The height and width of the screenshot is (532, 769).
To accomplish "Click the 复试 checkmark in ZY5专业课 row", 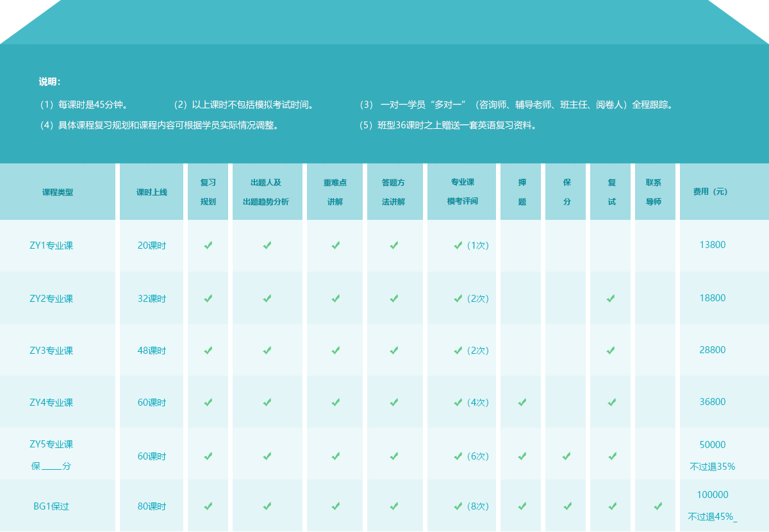I will pyautogui.click(x=613, y=456).
